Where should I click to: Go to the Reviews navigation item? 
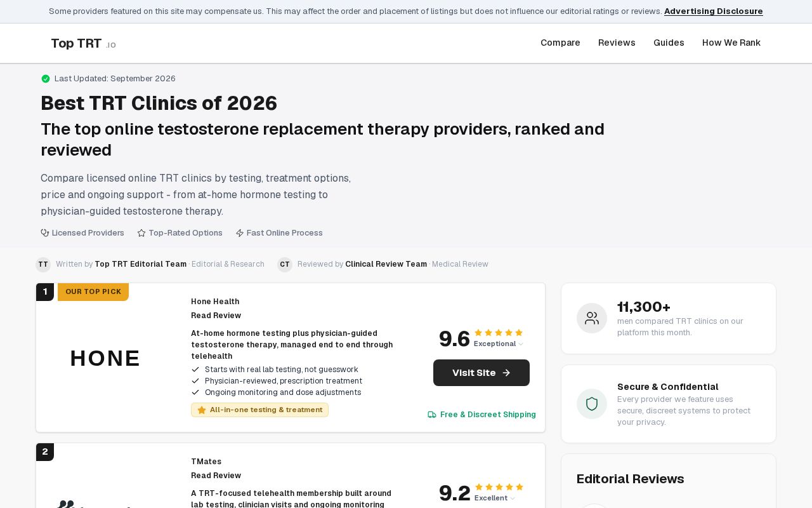pyautogui.click(x=617, y=43)
